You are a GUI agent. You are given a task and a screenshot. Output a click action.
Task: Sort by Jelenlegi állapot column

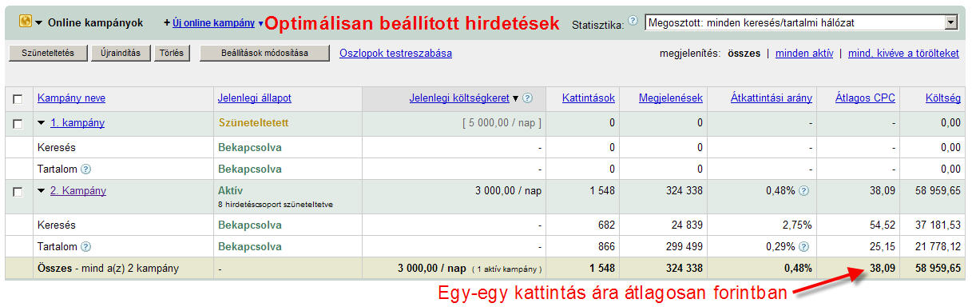255,98
